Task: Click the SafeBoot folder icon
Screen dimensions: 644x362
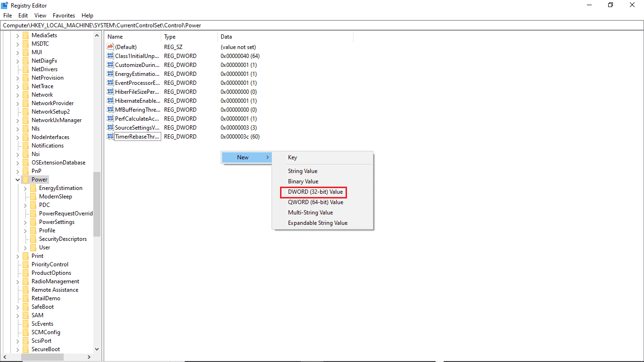Action: point(25,307)
